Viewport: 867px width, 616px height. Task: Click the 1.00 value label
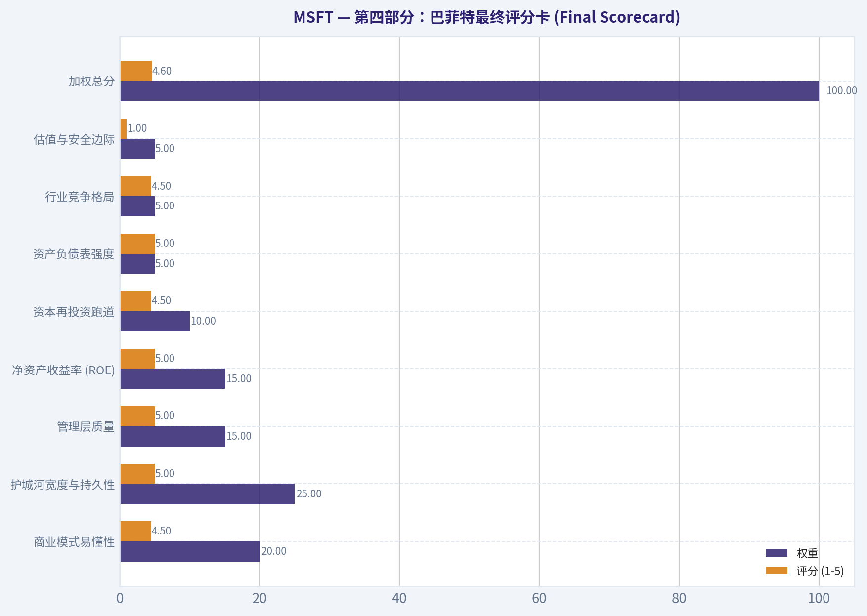(137, 128)
